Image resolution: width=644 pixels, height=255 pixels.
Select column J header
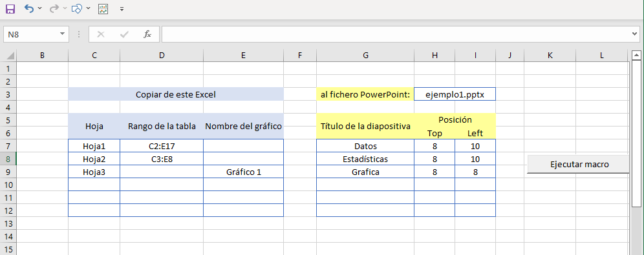[x=510, y=56]
